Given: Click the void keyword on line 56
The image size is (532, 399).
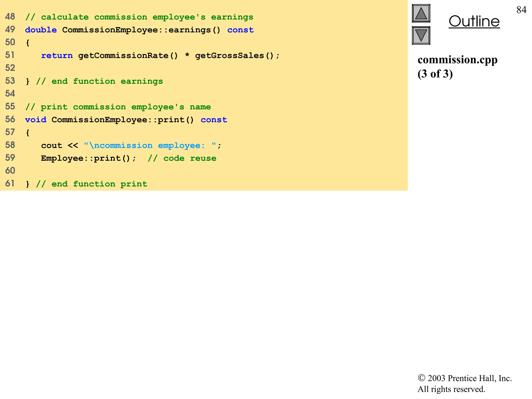Looking at the screenshot, I should pyautogui.click(x=36, y=120).
